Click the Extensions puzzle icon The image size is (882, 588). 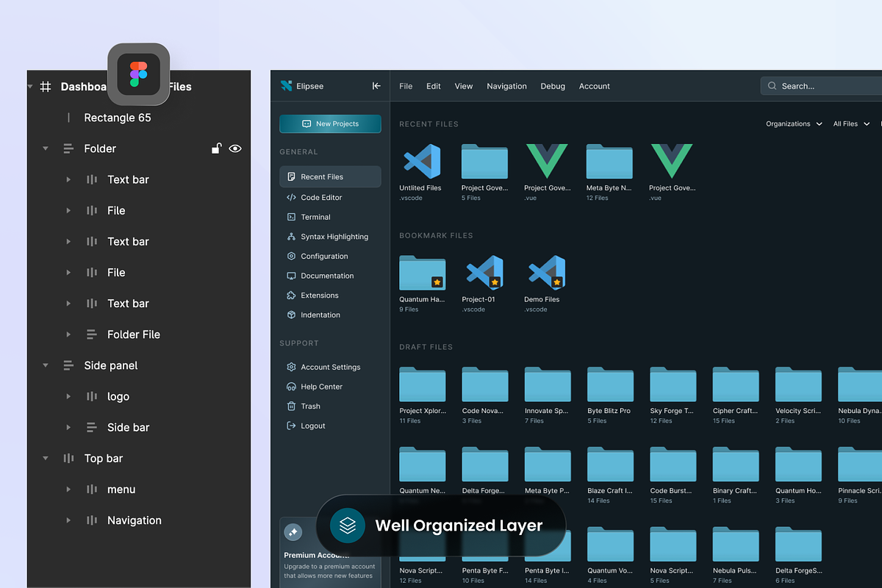[x=291, y=295]
